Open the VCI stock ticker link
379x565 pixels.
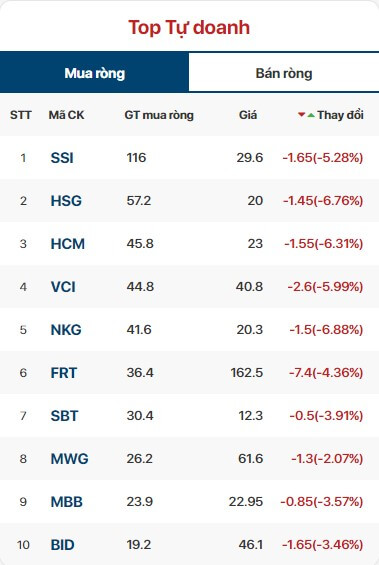63,287
